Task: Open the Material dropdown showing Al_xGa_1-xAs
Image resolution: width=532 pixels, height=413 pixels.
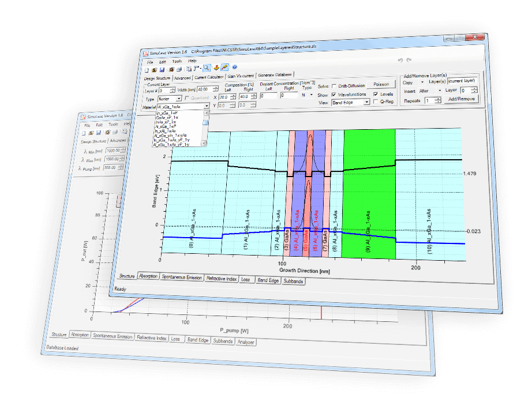Action: click(183, 107)
